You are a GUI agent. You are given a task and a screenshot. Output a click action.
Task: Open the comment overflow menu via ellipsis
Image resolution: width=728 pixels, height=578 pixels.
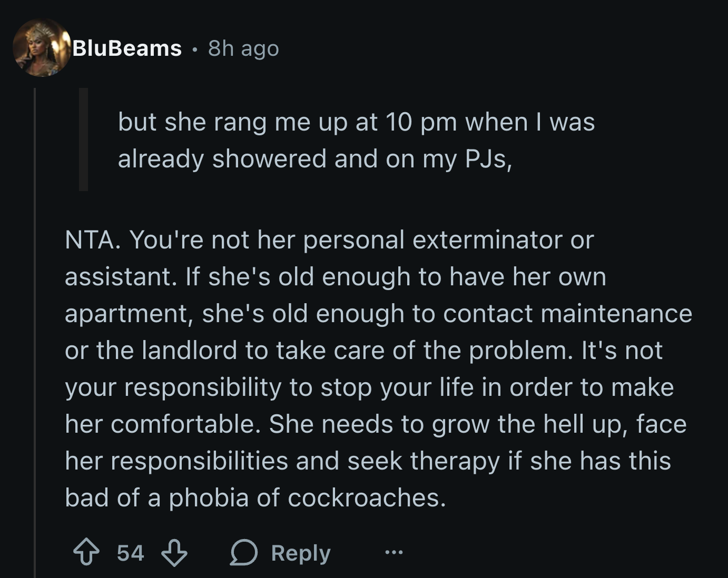[x=393, y=553]
